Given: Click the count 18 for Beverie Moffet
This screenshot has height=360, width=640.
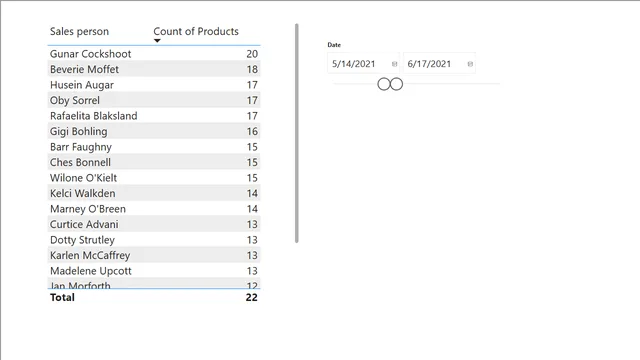Looking at the screenshot, I should coord(252,69).
